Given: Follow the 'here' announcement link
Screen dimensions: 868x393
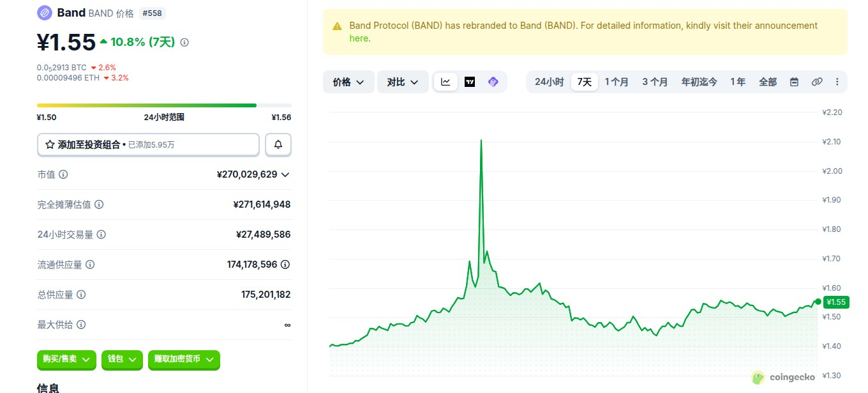Looking at the screenshot, I should coord(359,38).
